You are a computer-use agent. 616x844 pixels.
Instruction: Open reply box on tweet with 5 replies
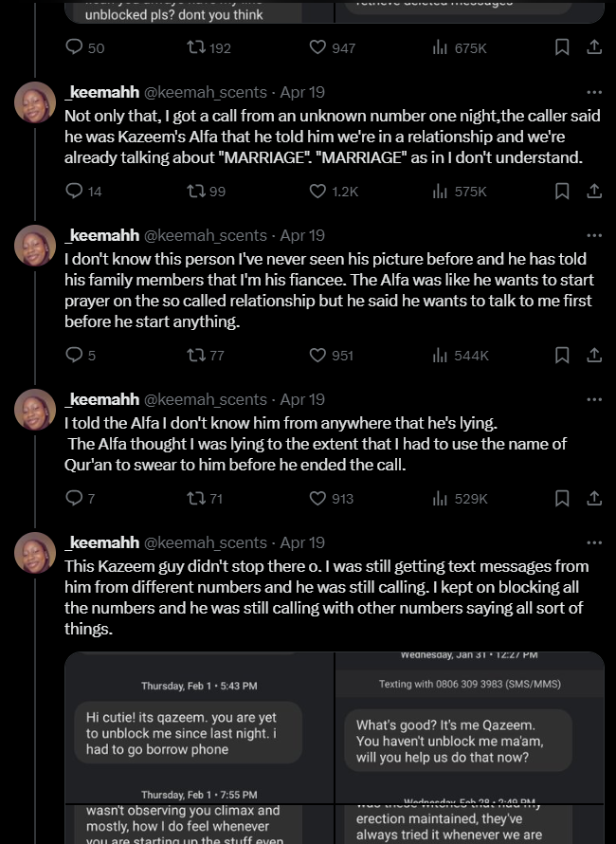click(x=74, y=356)
